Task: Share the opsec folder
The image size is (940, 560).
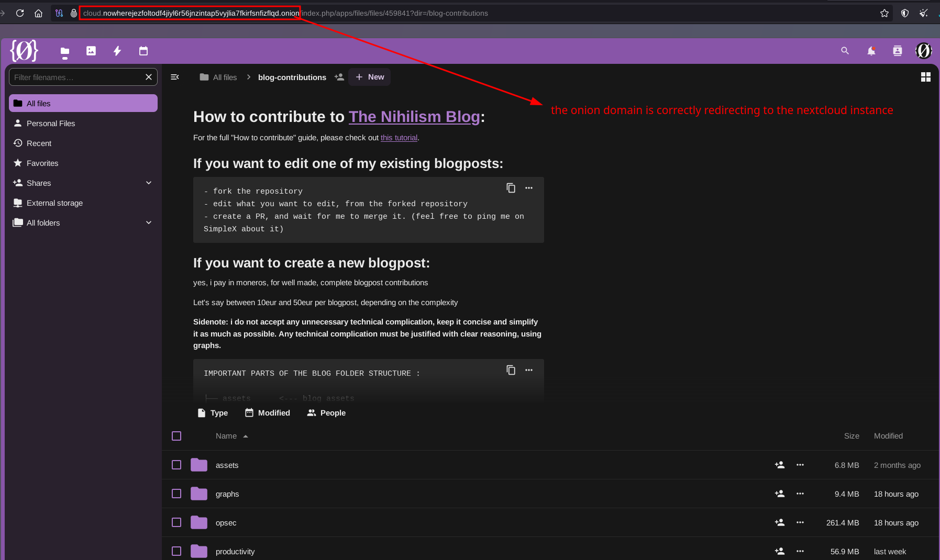Action: pos(780,522)
